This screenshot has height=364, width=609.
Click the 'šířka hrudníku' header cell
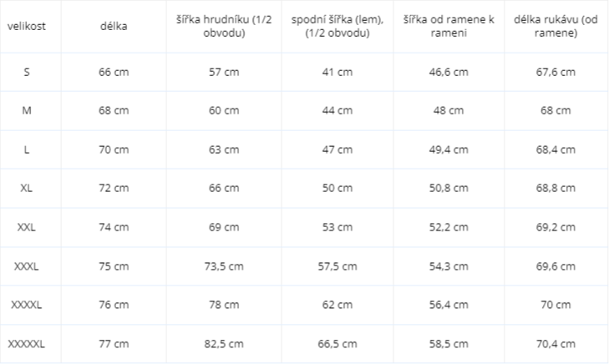(x=224, y=26)
